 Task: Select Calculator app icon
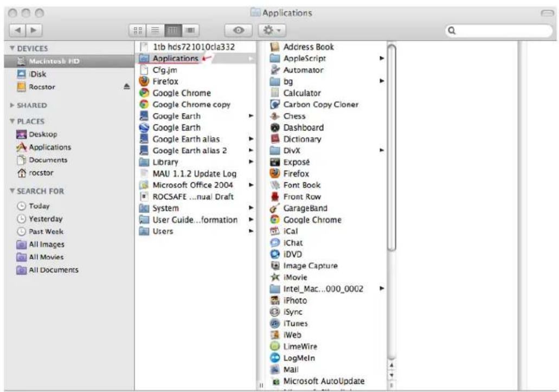click(274, 93)
